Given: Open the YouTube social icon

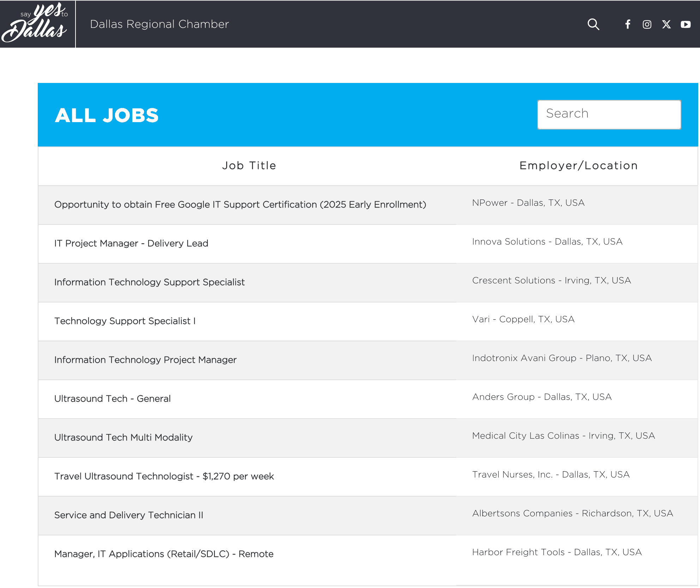Looking at the screenshot, I should pyautogui.click(x=686, y=24).
